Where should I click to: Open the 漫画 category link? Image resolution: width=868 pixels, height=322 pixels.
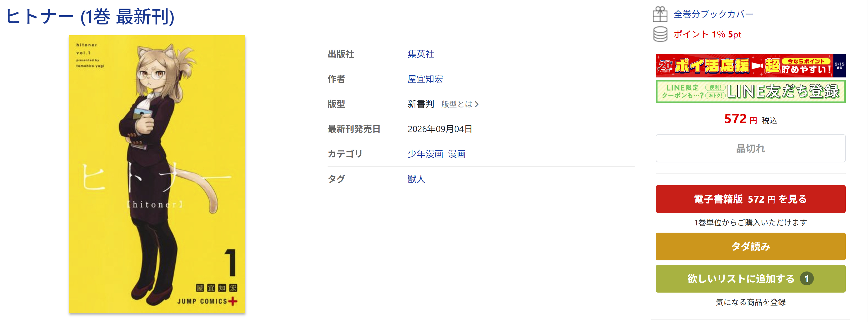tap(457, 154)
